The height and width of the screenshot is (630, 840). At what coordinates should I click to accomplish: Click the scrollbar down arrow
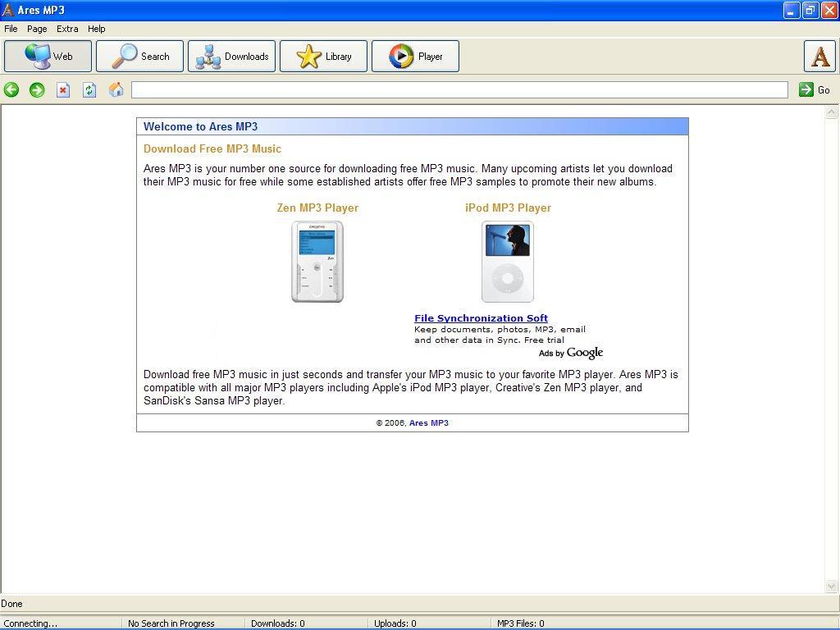click(832, 586)
